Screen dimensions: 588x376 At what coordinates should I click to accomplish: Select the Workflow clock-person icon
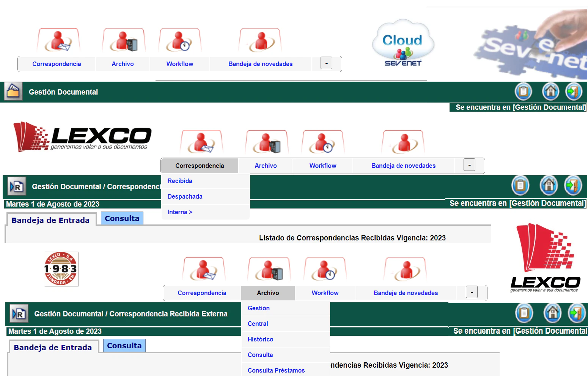coord(323,142)
